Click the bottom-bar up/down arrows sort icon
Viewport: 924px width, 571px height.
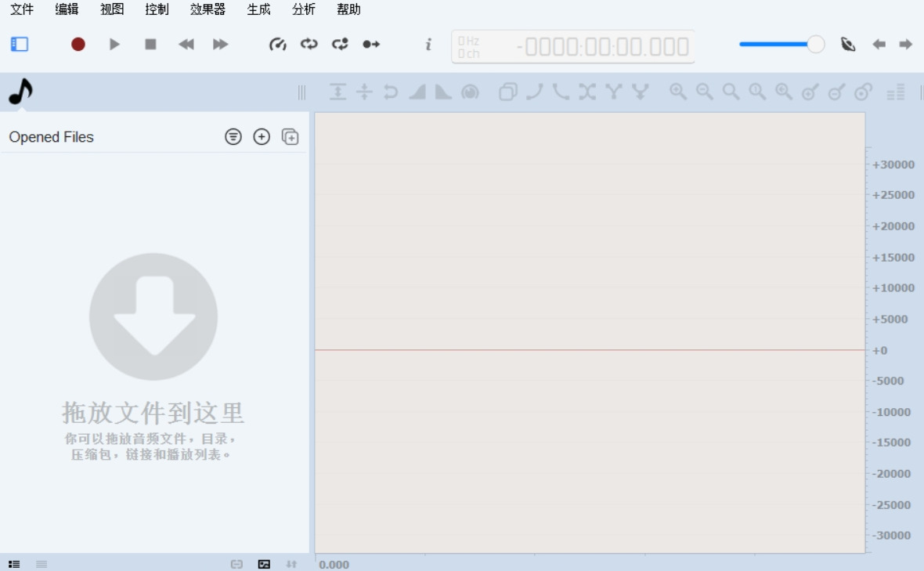pos(291,564)
